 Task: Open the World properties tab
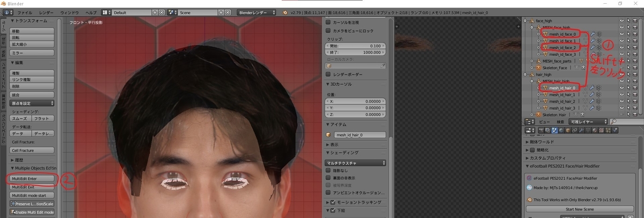561,130
